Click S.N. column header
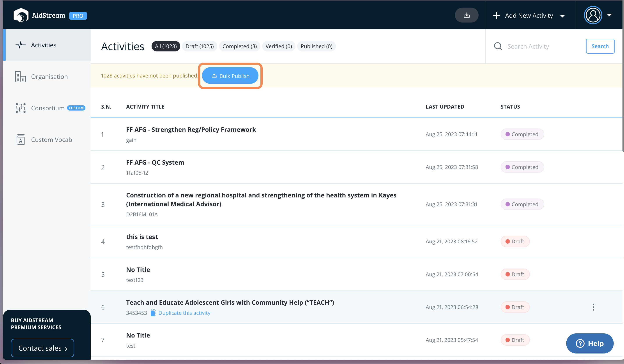624x364 pixels. [x=106, y=107]
